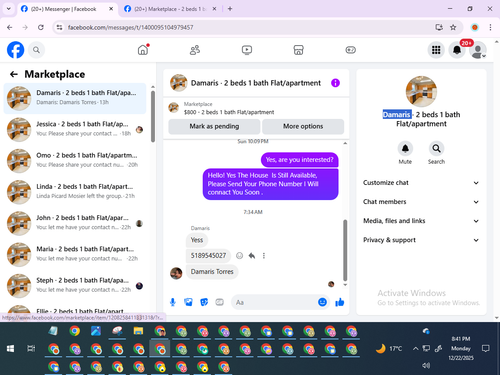Open the Friends icon in top navigation
This screenshot has width=500, height=375.
(195, 50)
